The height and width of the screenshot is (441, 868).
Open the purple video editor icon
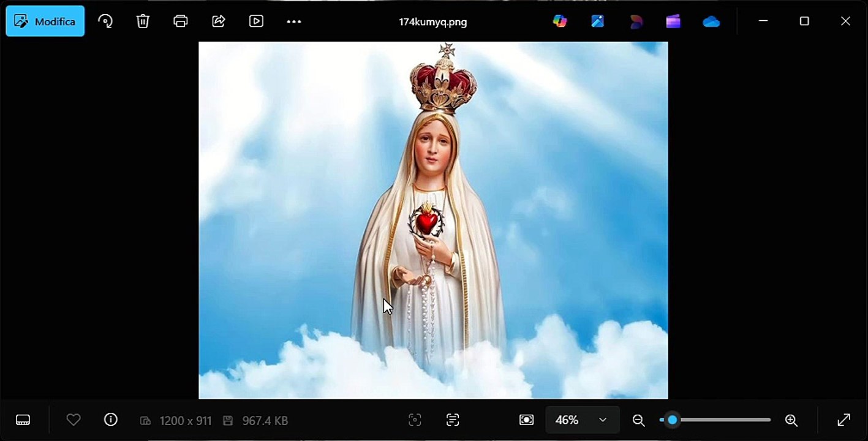pos(673,21)
